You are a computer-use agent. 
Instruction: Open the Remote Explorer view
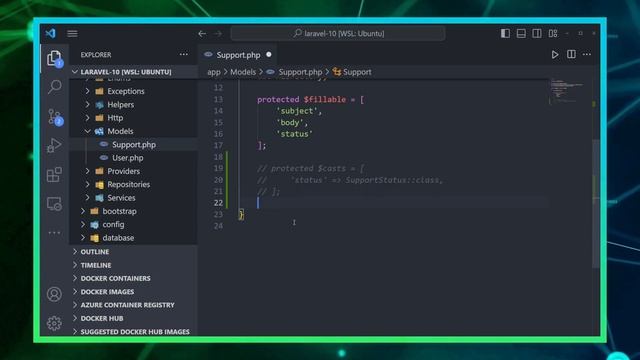[x=54, y=204]
